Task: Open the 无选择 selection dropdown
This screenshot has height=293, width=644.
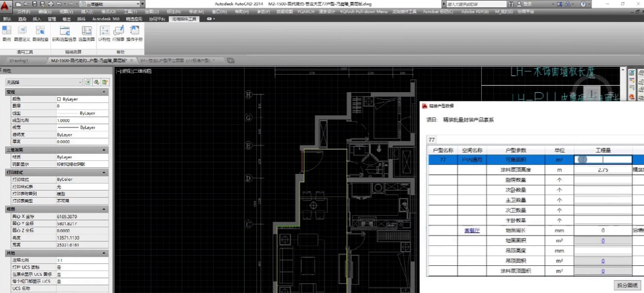Action: click(x=43, y=82)
